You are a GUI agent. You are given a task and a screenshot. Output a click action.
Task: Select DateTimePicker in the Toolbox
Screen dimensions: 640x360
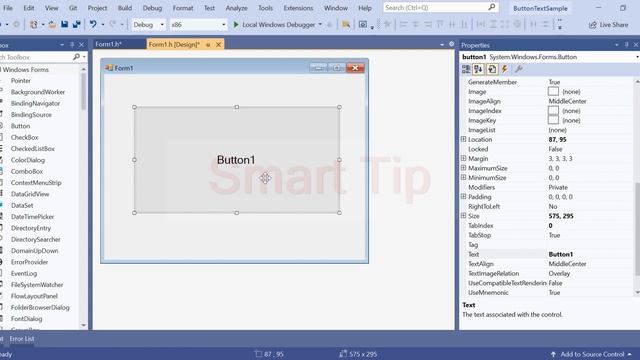point(32,217)
